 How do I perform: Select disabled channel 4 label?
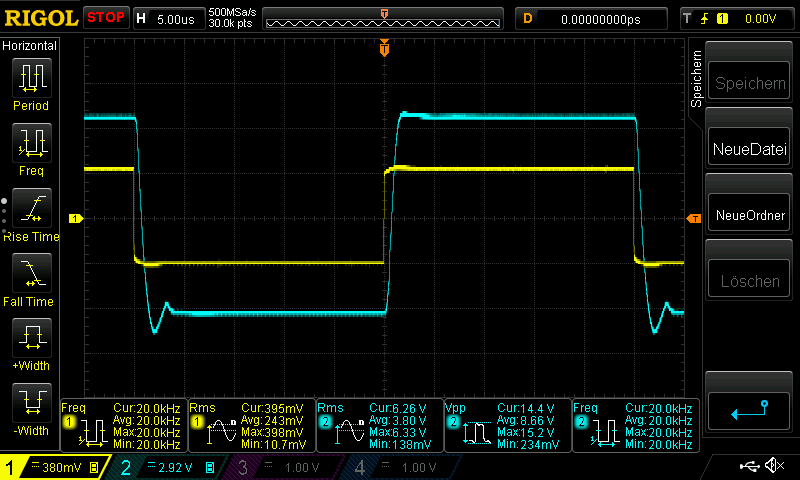(401, 467)
